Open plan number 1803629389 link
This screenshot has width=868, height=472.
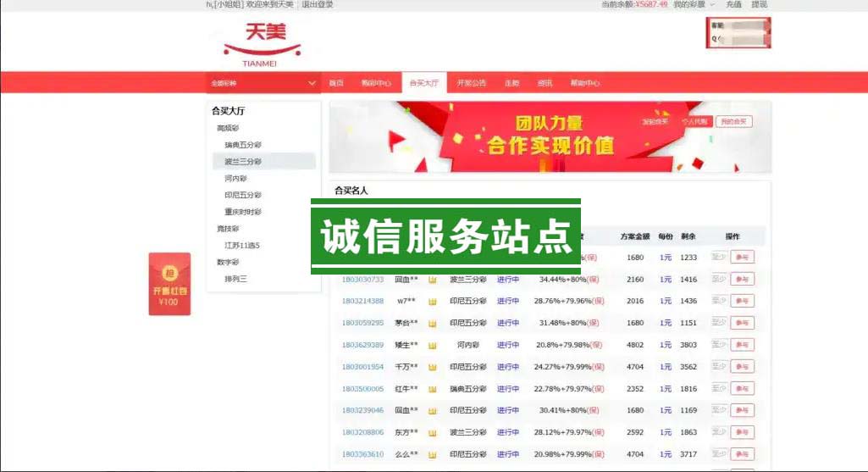click(x=362, y=345)
